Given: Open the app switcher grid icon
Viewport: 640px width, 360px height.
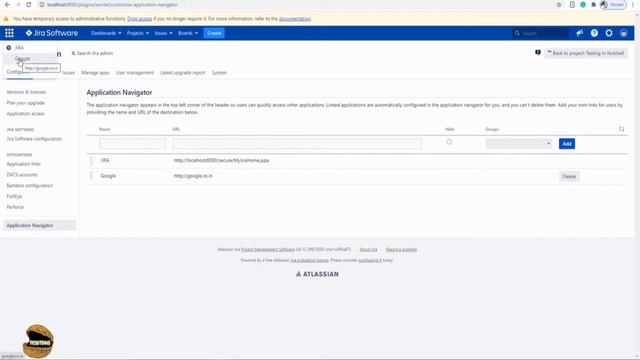Looking at the screenshot, I should coord(9,33).
